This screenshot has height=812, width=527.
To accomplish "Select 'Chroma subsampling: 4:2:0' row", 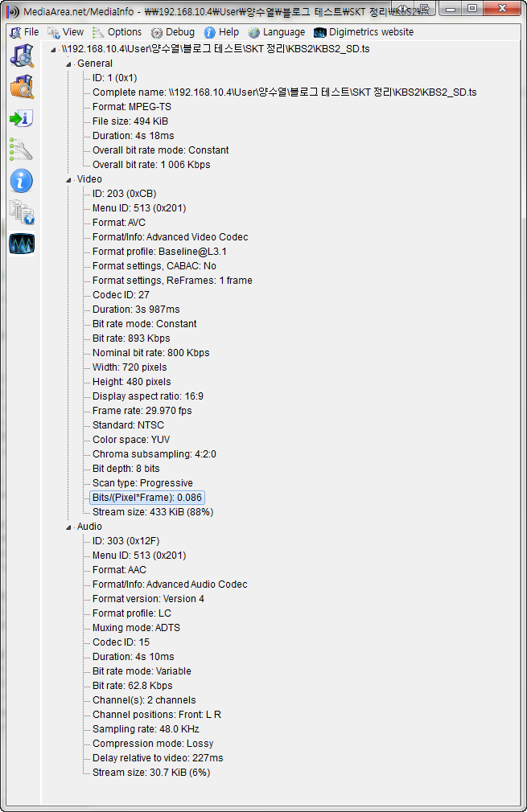I will click(154, 455).
